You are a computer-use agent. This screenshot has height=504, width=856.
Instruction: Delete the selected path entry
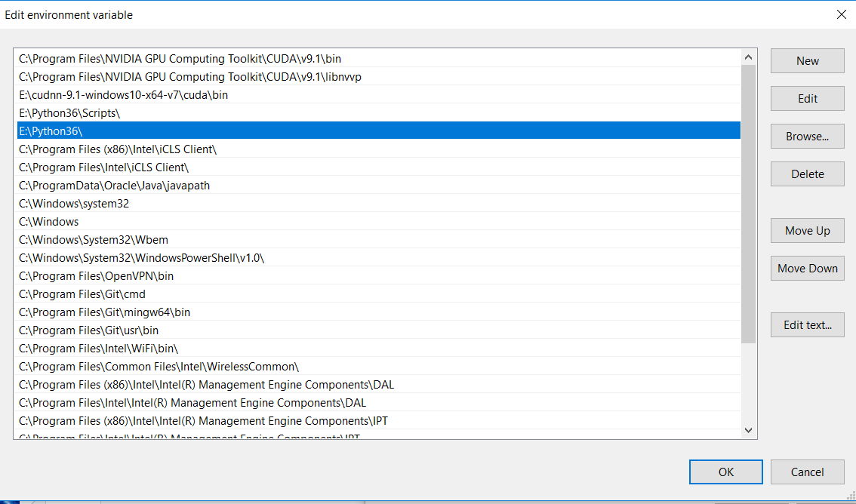[x=807, y=174]
